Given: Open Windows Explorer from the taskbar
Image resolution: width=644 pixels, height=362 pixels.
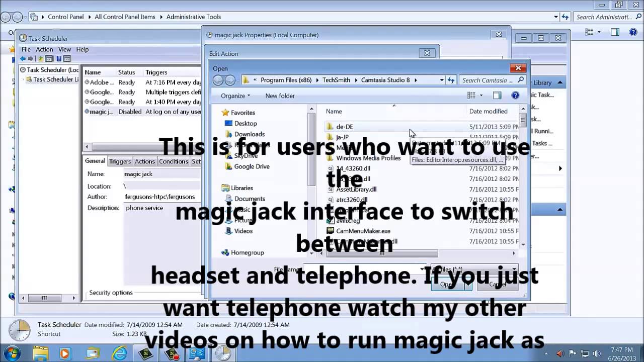Looking at the screenshot, I should click(41, 353).
